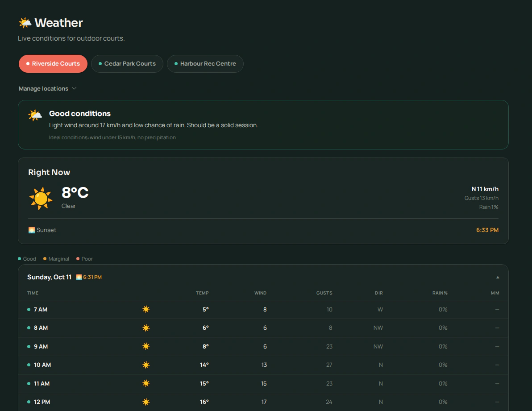
Task: Click the N 11 km/h wind reading
Action: (485, 189)
